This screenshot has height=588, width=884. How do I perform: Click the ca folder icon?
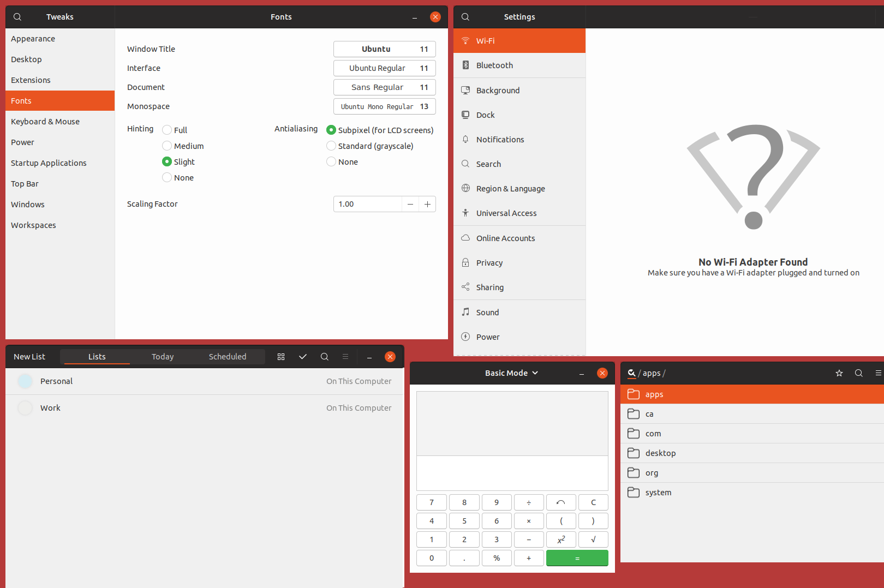tap(634, 414)
